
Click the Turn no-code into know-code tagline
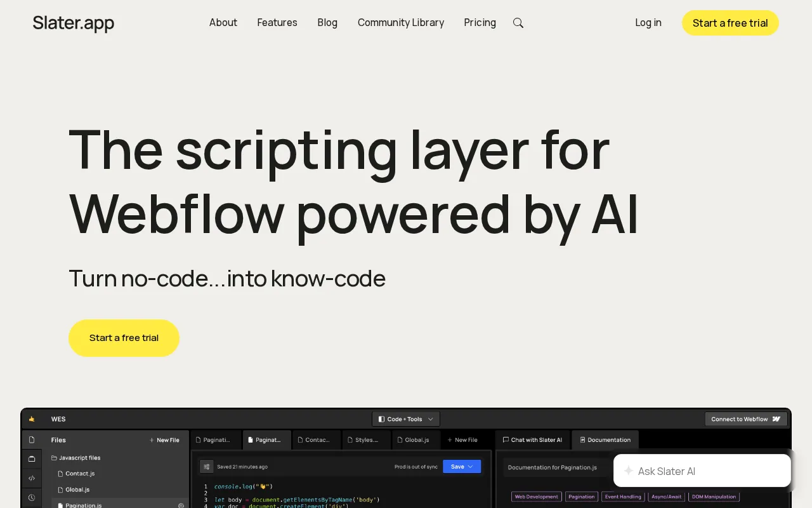(x=227, y=278)
